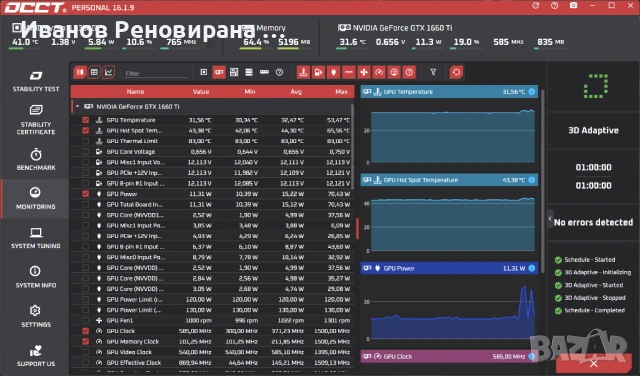Toggle the motherboard sensor group filter icon
Viewport: 640px width, 376px height.
(x=234, y=72)
